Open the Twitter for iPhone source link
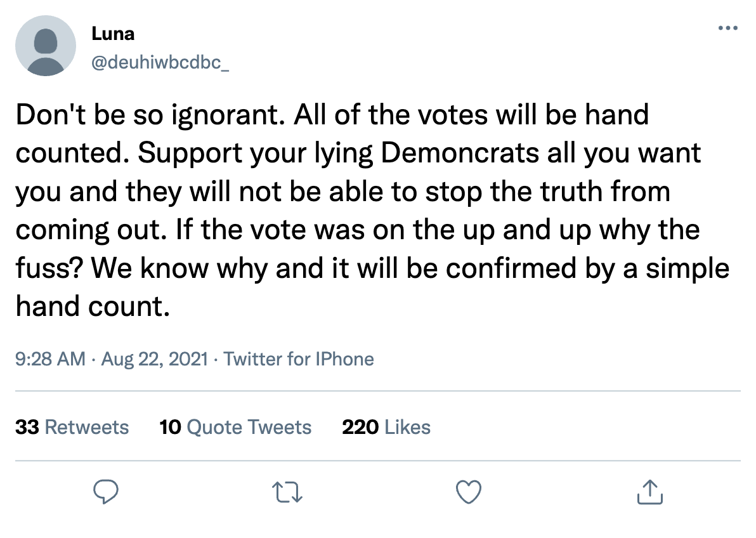 pyautogui.click(x=299, y=359)
